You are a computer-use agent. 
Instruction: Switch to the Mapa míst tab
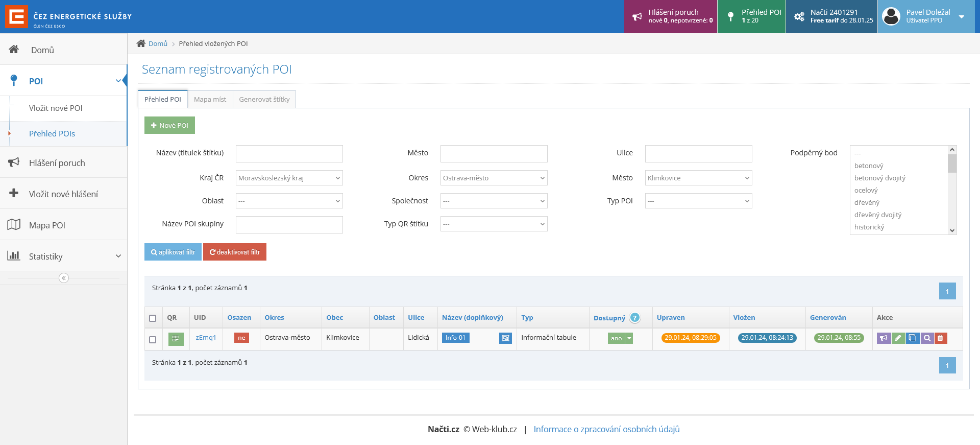[x=210, y=100]
